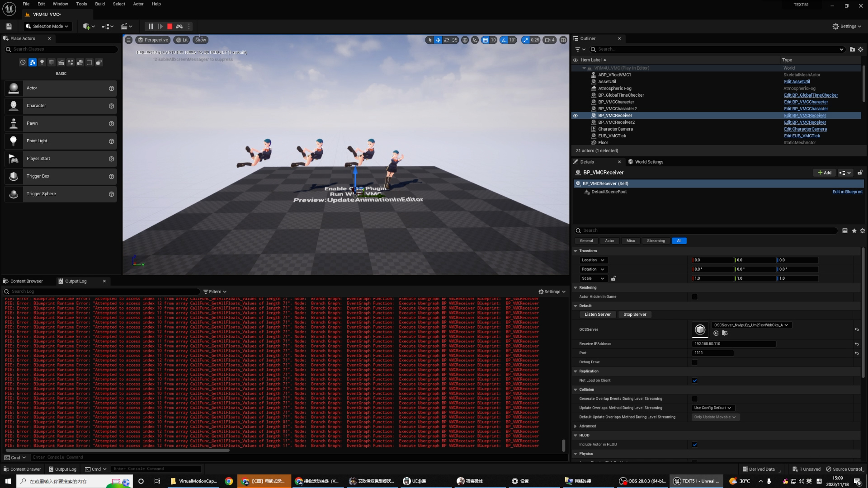
Task: Uncheck Net Load on Client
Action: click(x=695, y=380)
